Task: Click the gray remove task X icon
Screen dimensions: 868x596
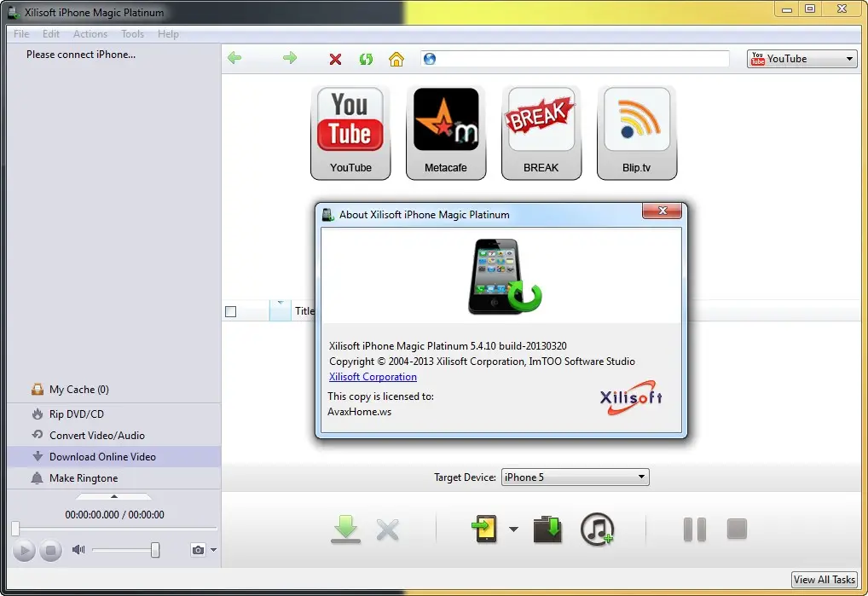Action: click(x=387, y=529)
